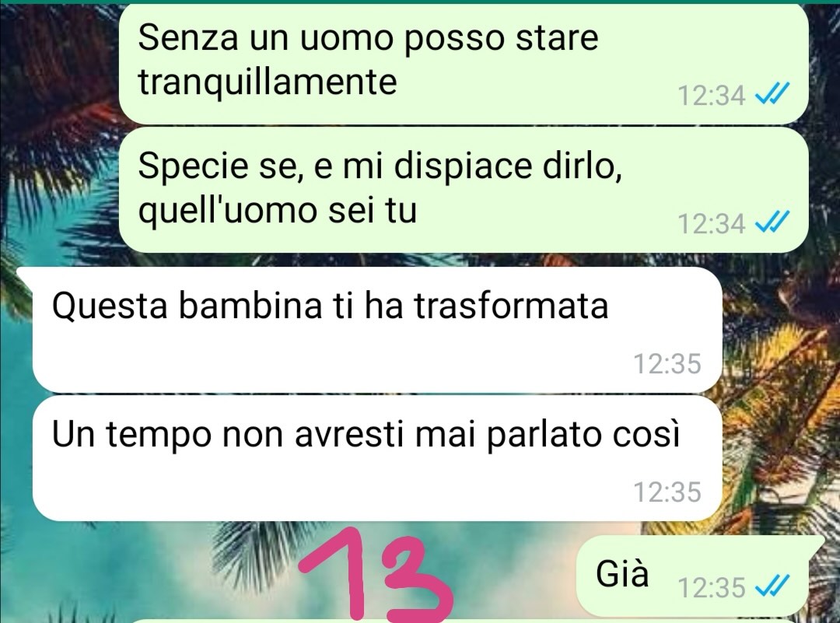Click the word 'tranquillamente' in first bubble

coord(268,82)
